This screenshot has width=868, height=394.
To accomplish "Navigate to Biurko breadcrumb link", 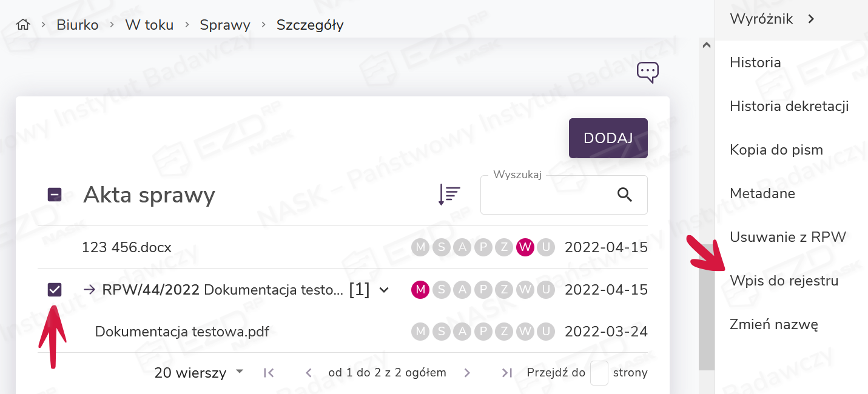I will point(78,25).
